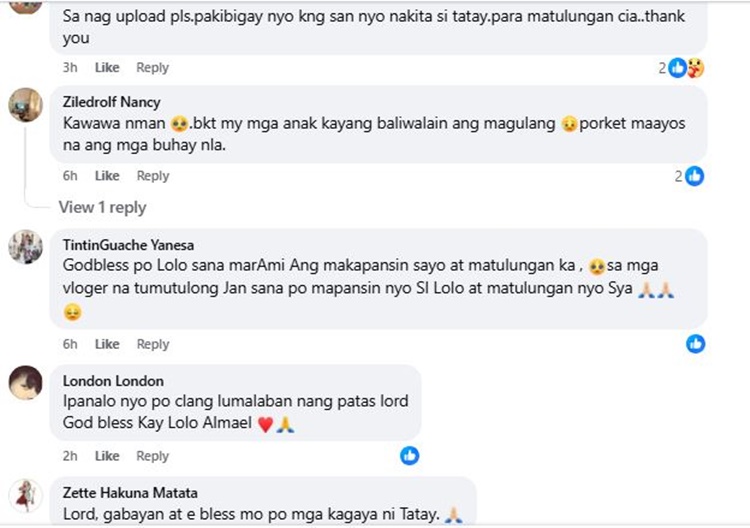Expand View 1 reply under Nancy's comment
The width and height of the screenshot is (750, 528).
[x=102, y=208]
